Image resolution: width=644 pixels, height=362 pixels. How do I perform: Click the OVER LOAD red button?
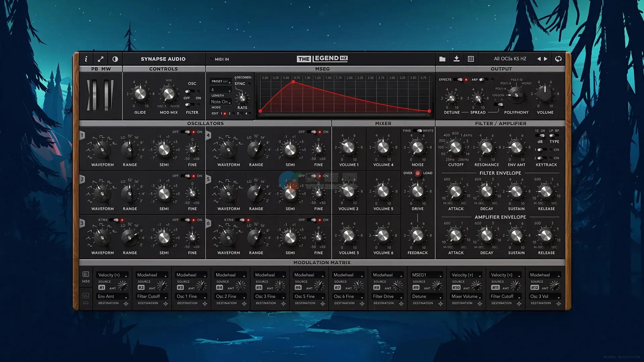click(418, 173)
